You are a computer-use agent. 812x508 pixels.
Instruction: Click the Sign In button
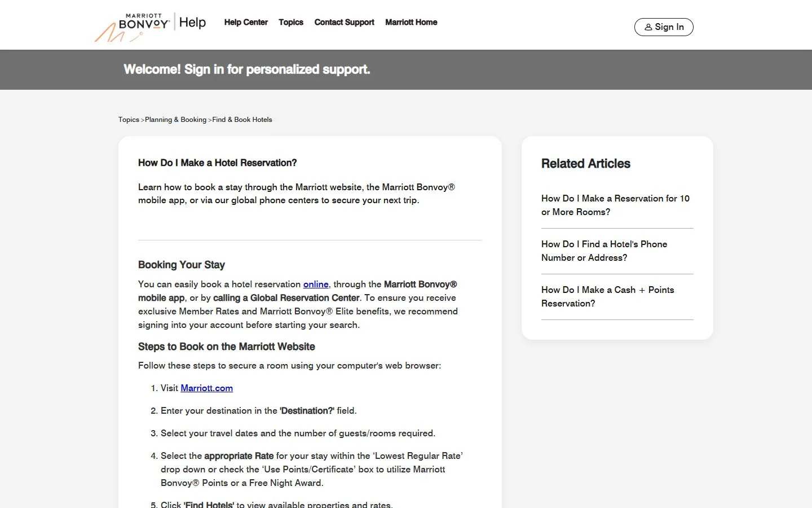click(664, 27)
